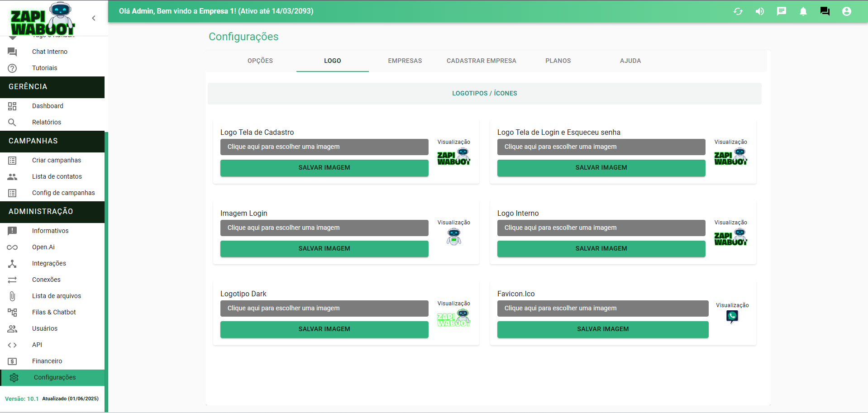Choose image for Logotipo Dark
The height and width of the screenshot is (413, 868).
tap(324, 308)
